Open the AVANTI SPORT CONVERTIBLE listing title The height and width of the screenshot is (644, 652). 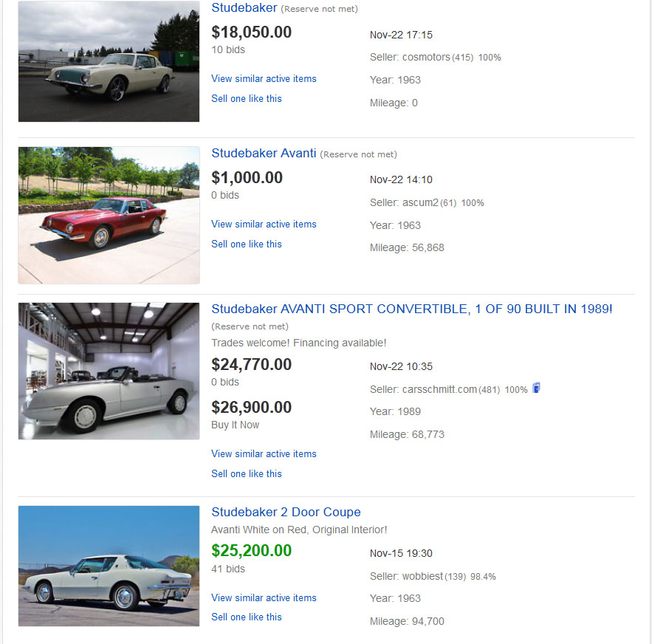point(411,309)
